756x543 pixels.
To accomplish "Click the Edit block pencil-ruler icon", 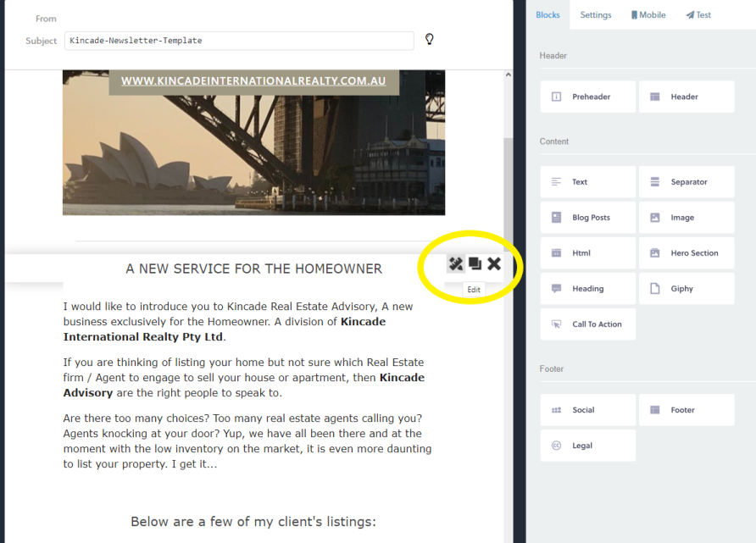I will [x=456, y=264].
